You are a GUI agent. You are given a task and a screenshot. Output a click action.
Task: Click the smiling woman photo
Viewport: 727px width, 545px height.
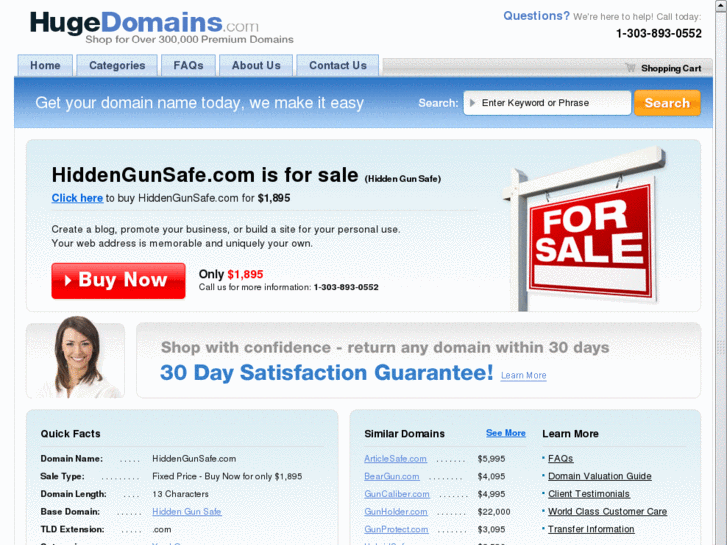pos(77,357)
